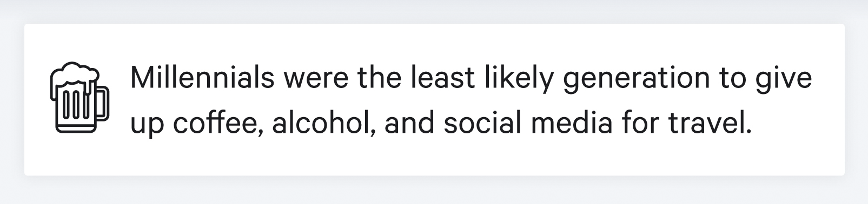Click the vertical stripes inside the mug icon
The width and height of the screenshot is (868, 204).
pos(75,106)
